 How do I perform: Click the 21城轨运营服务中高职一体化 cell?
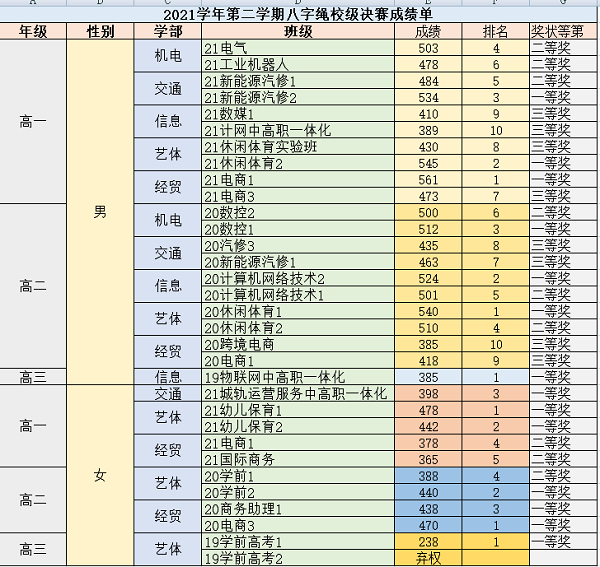click(x=297, y=394)
